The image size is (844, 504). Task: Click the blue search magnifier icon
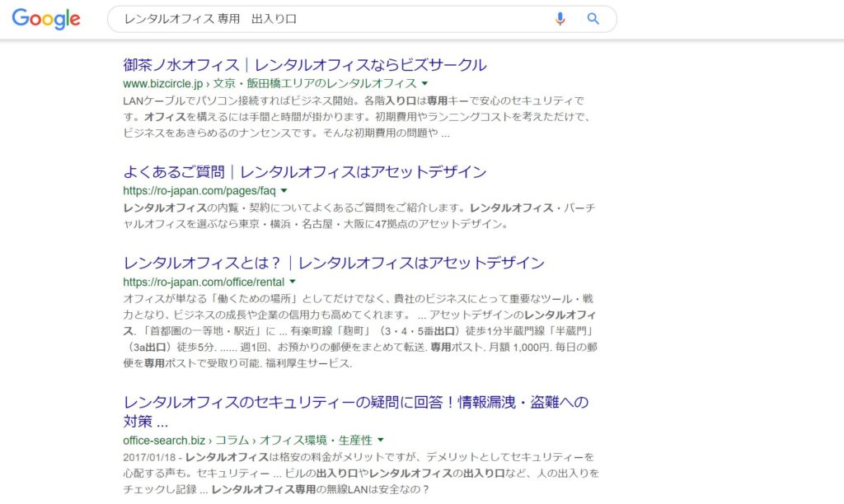[593, 16]
